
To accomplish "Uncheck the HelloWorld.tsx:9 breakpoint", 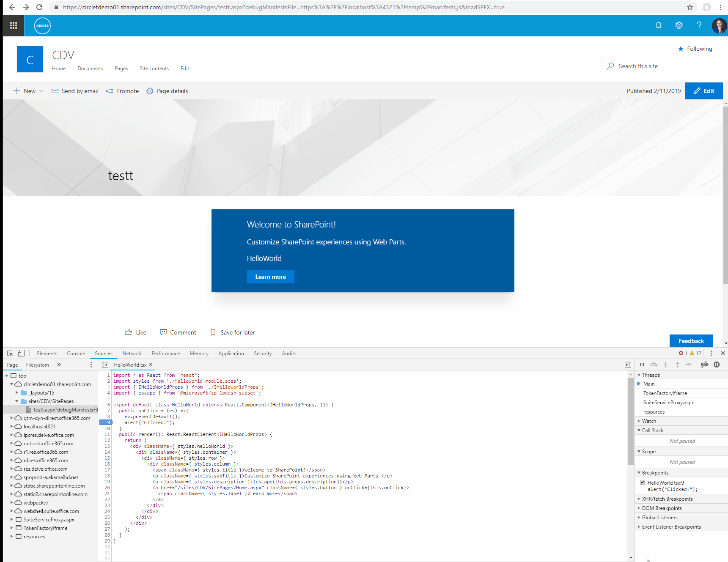I will click(x=643, y=482).
